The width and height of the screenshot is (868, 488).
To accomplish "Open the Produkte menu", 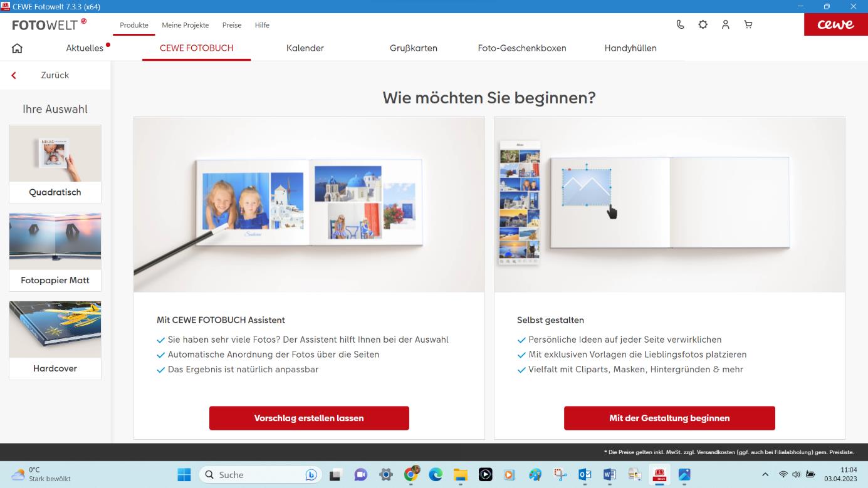I will [134, 25].
